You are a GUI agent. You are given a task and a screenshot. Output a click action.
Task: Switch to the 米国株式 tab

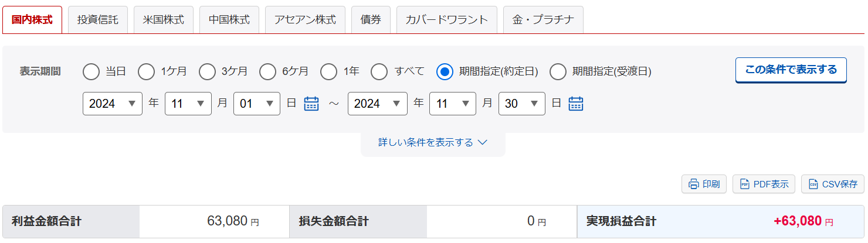point(164,20)
